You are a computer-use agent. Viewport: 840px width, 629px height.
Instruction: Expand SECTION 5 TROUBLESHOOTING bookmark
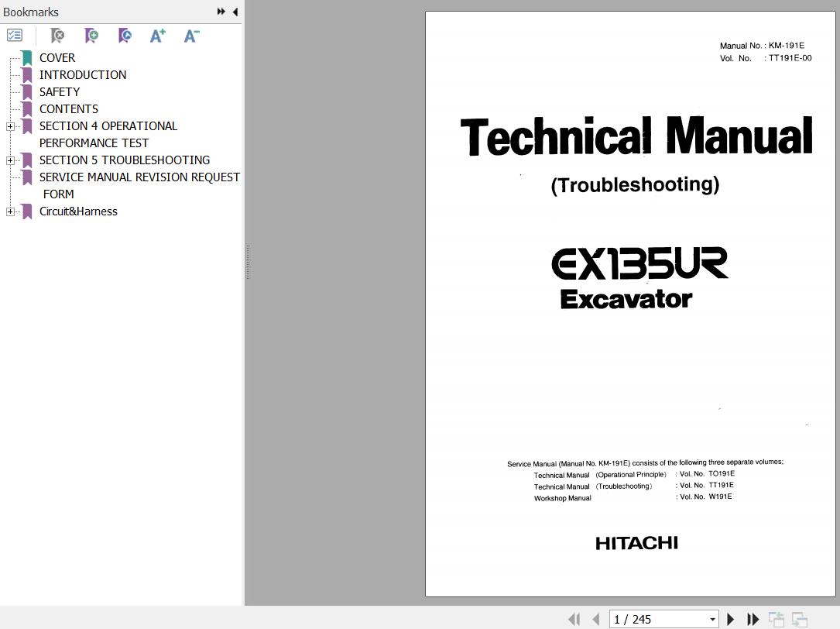tap(10, 160)
